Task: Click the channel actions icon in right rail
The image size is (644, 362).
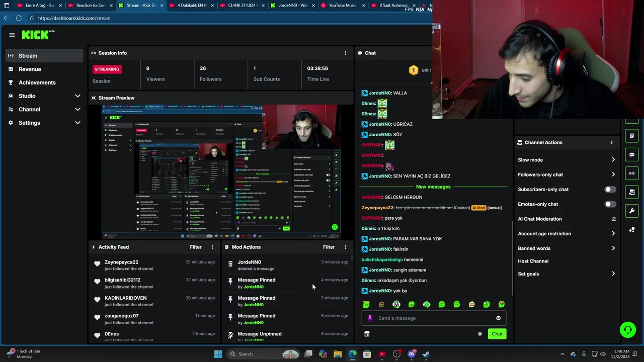Action: click(x=632, y=192)
